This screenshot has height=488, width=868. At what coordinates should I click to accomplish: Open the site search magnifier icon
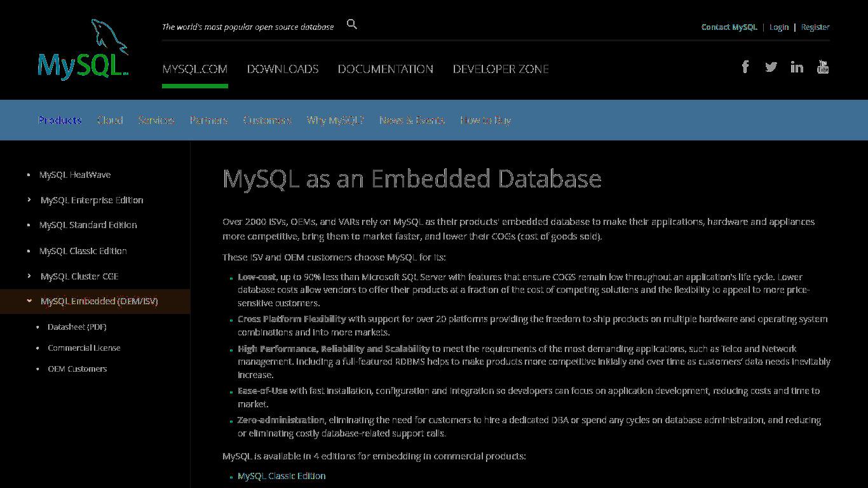click(352, 24)
